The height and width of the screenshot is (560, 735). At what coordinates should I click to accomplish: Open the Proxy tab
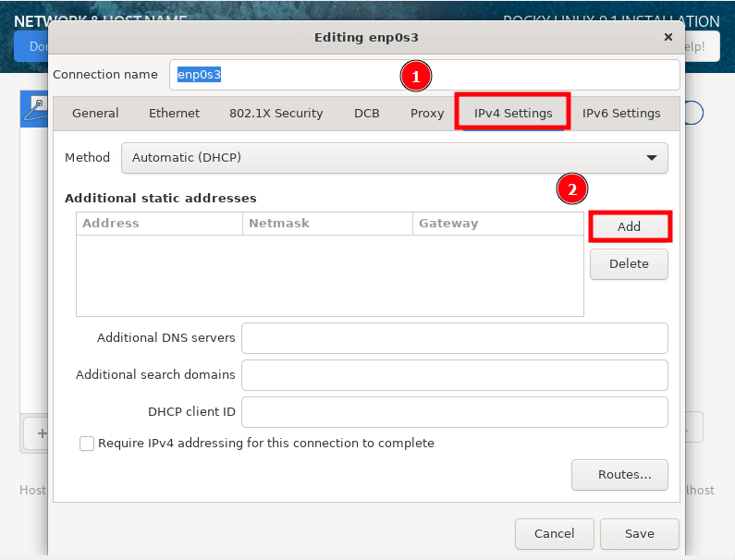427,114
